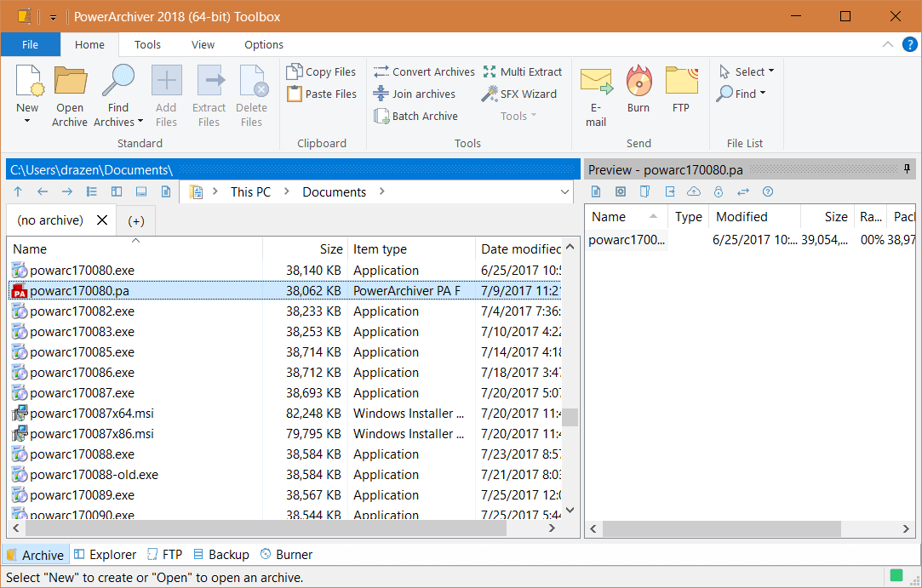Click the encrypt lock icon in Preview toolbar
The width and height of the screenshot is (922, 588).
tap(718, 191)
